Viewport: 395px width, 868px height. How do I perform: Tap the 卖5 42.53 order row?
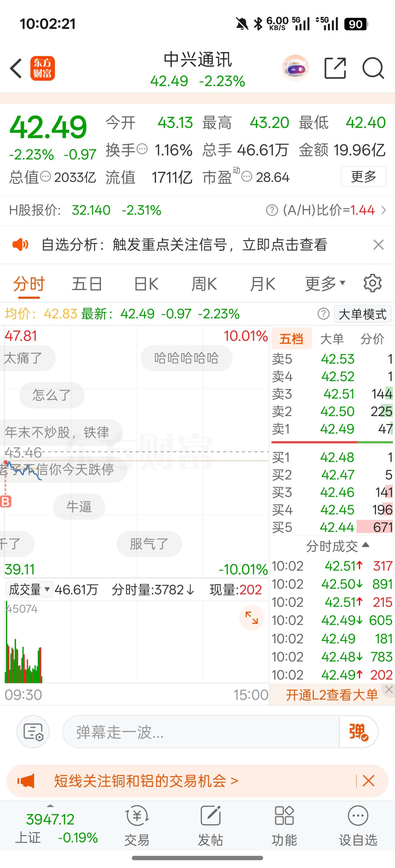coord(332,359)
